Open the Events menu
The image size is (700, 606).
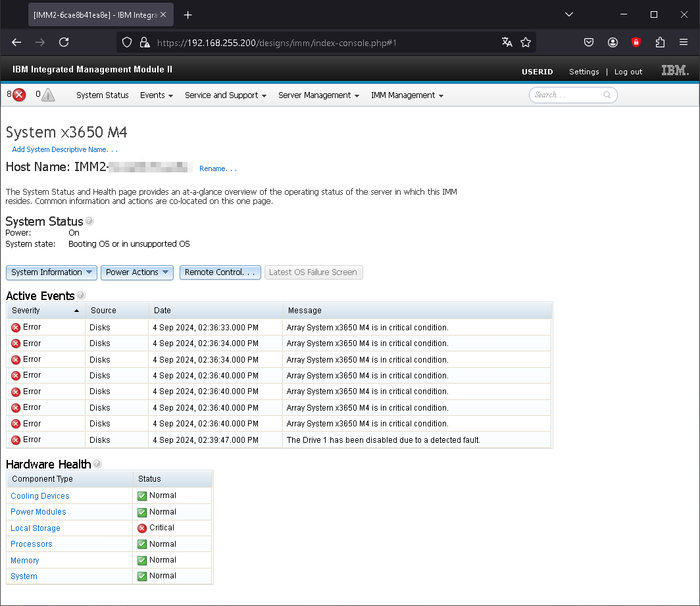tap(156, 95)
